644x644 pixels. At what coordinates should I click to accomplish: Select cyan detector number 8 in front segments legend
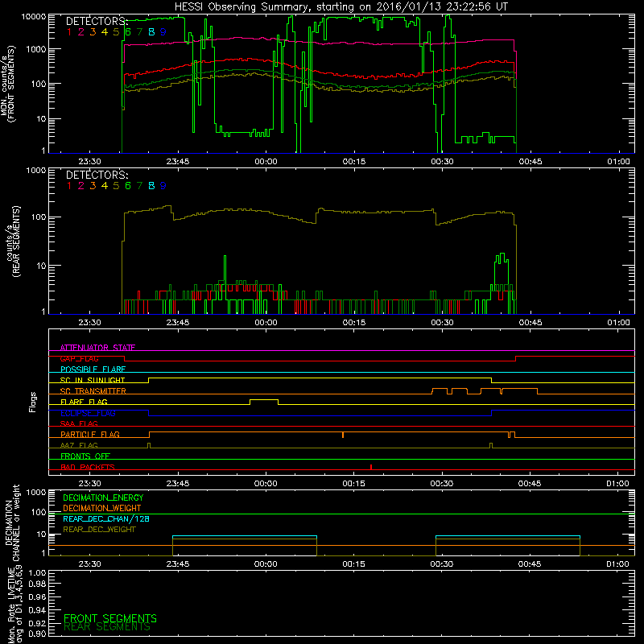pyautogui.click(x=151, y=32)
